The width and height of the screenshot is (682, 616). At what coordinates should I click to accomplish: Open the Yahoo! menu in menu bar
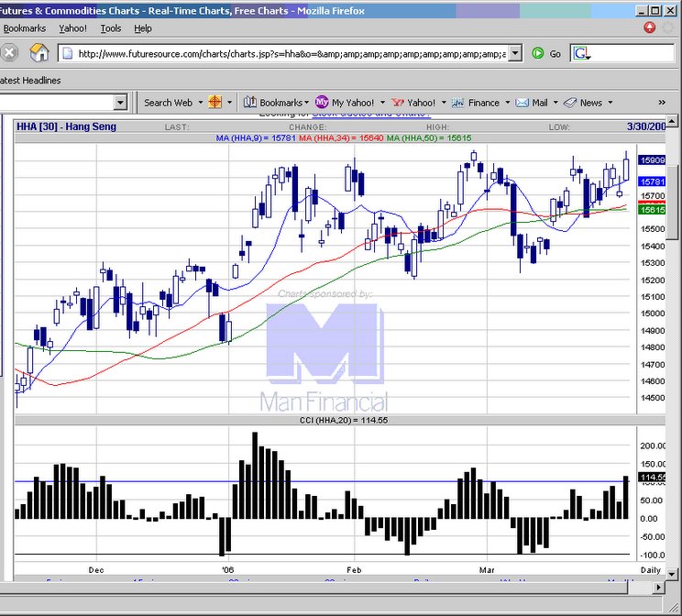[72, 28]
